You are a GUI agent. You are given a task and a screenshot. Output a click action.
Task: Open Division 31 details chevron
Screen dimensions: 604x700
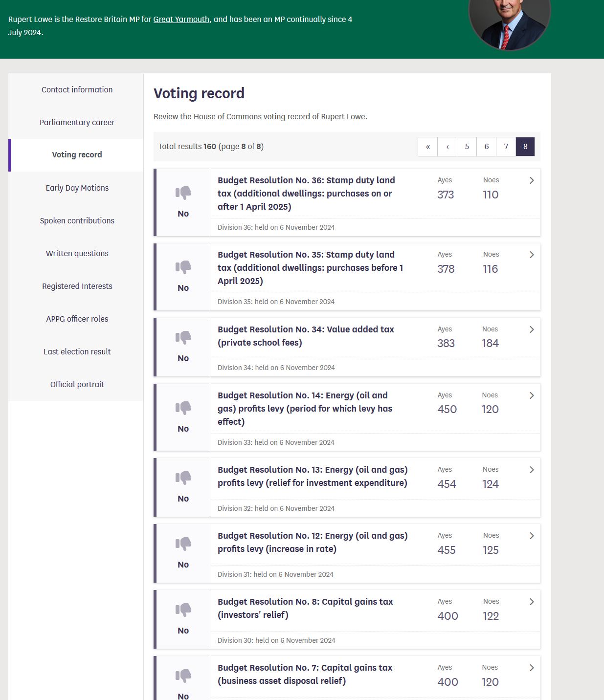click(532, 536)
